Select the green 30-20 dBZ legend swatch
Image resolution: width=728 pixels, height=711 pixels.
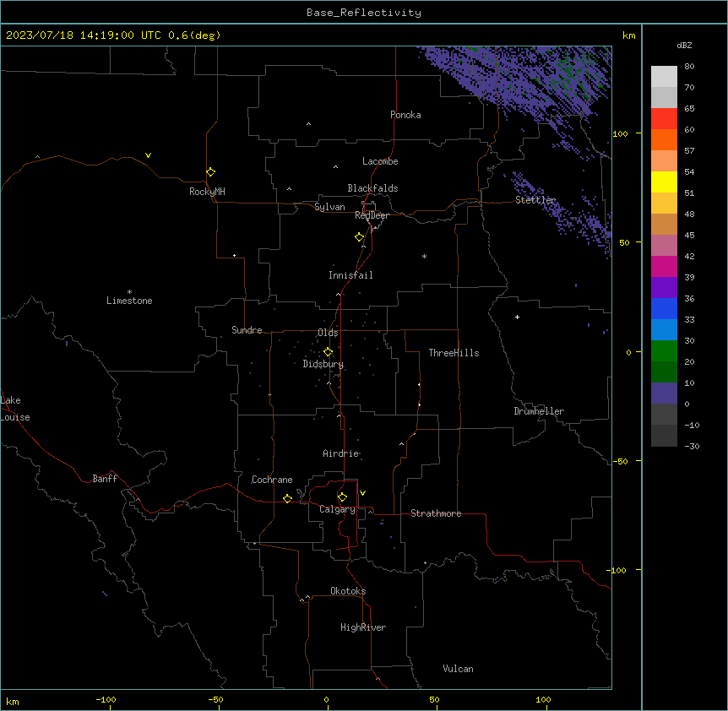[664, 351]
